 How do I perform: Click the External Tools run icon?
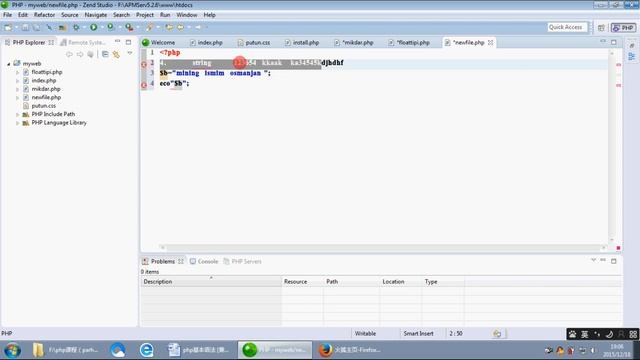(129, 27)
